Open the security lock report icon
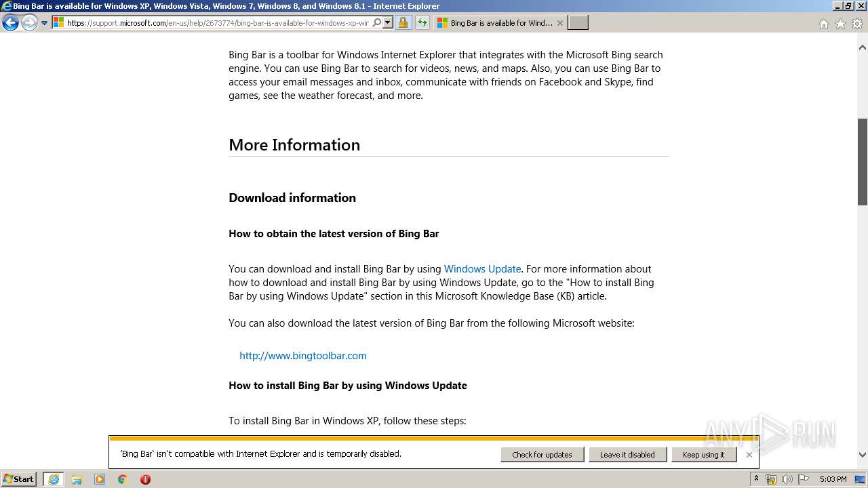 click(403, 23)
